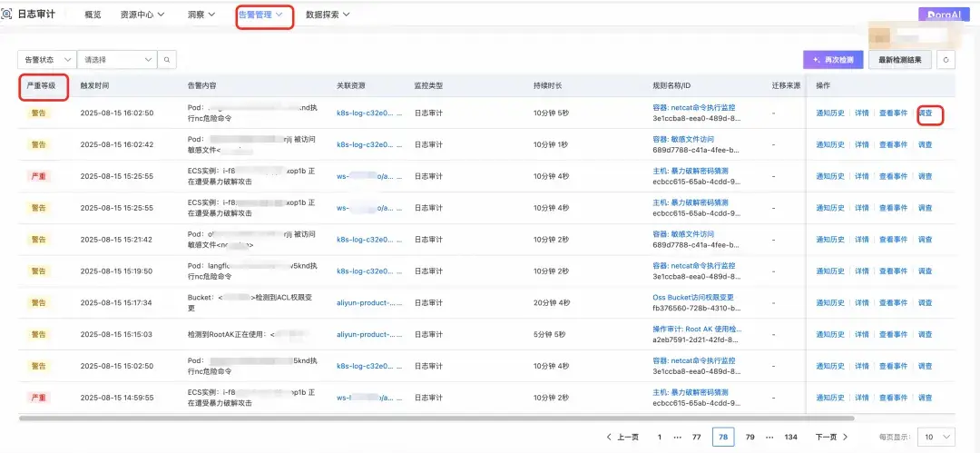Click 查看事件 in the 16:02:42 row
The height and width of the screenshot is (453, 980).
coord(893,144)
